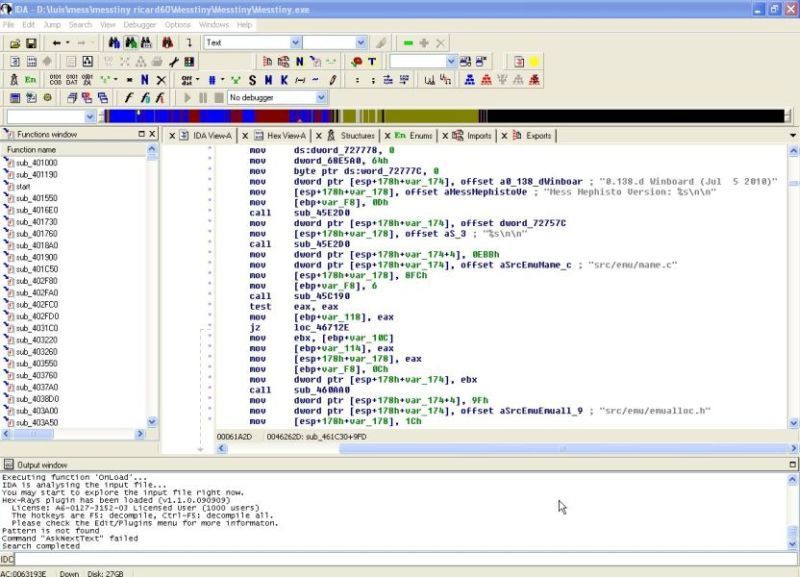This screenshot has width=800, height=577.
Task: Click the sub_45C190 call operand
Action: tap(322, 296)
